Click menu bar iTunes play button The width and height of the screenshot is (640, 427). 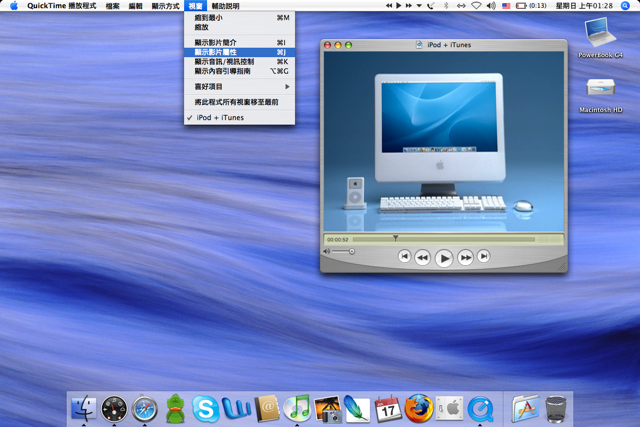click(399, 5)
